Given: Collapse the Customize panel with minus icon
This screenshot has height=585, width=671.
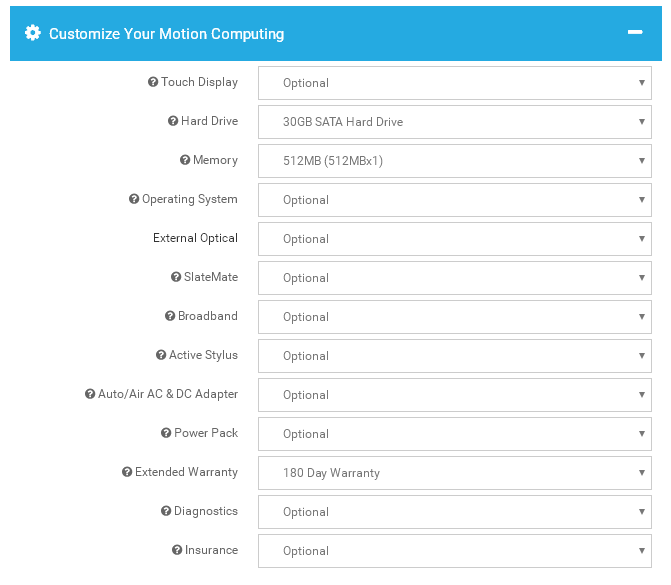Looking at the screenshot, I should [x=635, y=32].
